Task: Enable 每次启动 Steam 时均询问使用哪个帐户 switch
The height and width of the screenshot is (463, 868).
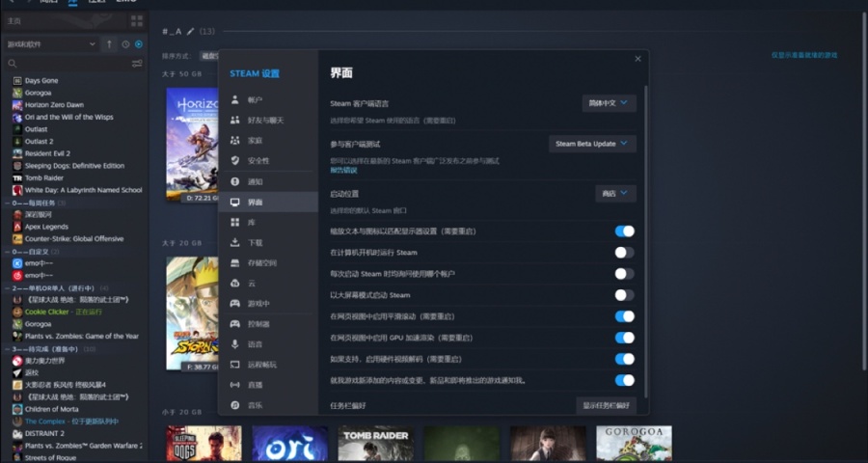Action: (624, 274)
